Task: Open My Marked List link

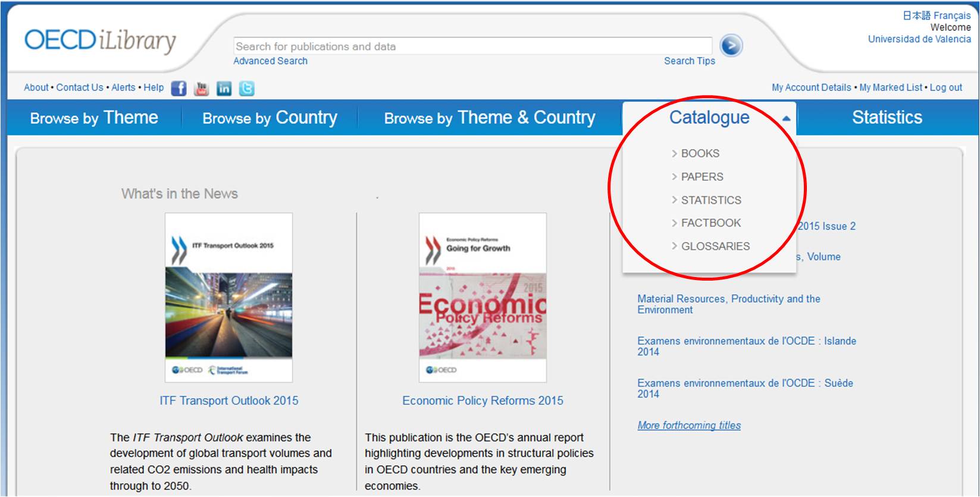Action: click(891, 87)
